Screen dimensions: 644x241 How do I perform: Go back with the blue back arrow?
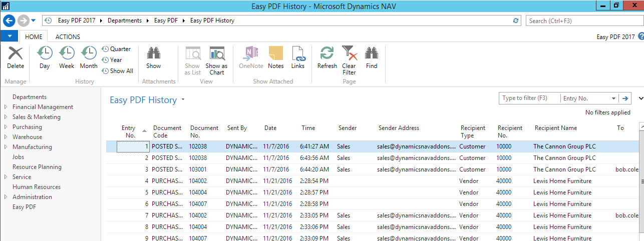click(9, 20)
